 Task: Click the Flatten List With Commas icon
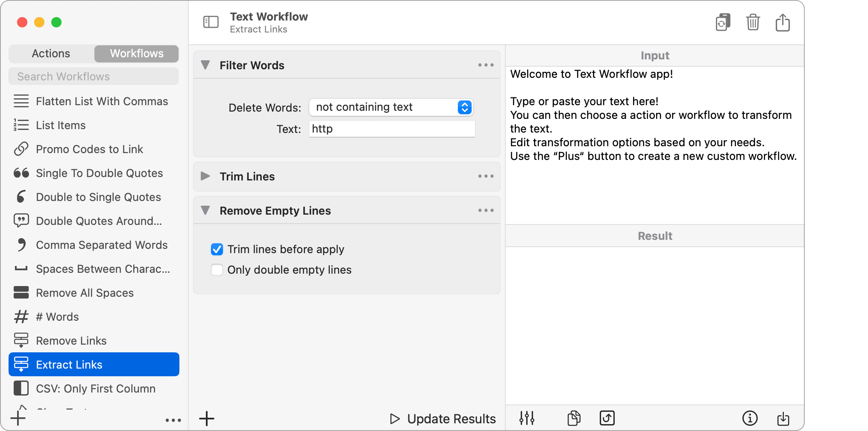[x=21, y=101]
